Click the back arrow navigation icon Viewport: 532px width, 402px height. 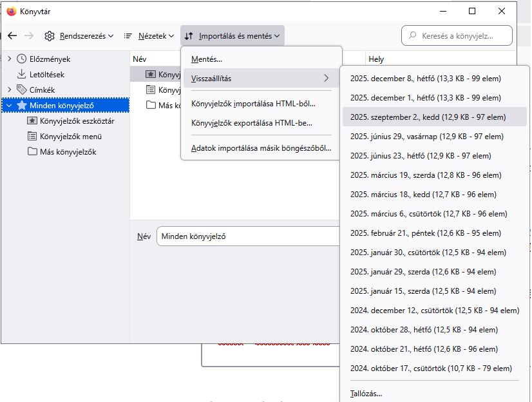12,36
